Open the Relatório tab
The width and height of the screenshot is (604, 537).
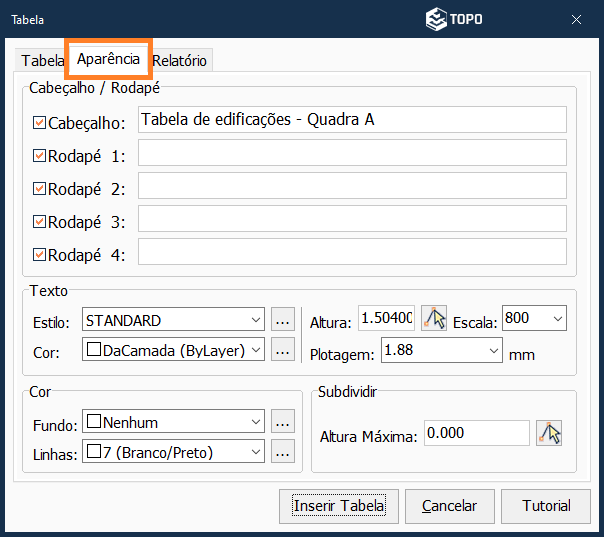(180, 60)
